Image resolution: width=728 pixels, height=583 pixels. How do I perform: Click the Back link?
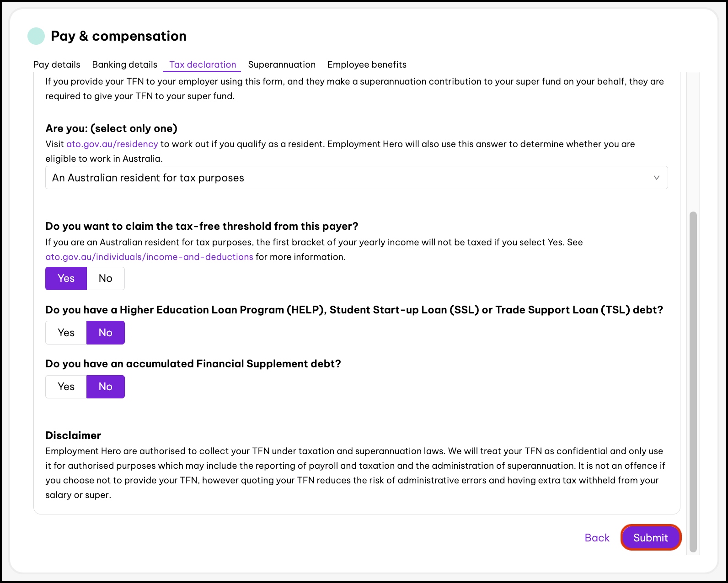pyautogui.click(x=597, y=538)
